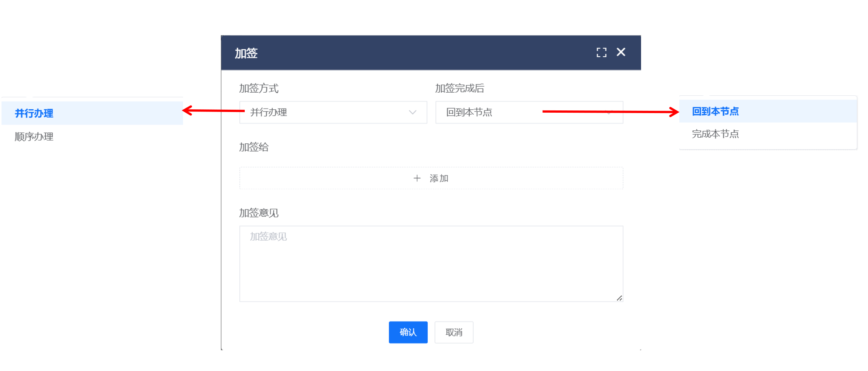Screen dimensions: 868x371
Task: Select 并行办理 option in the list
Action: (x=34, y=113)
